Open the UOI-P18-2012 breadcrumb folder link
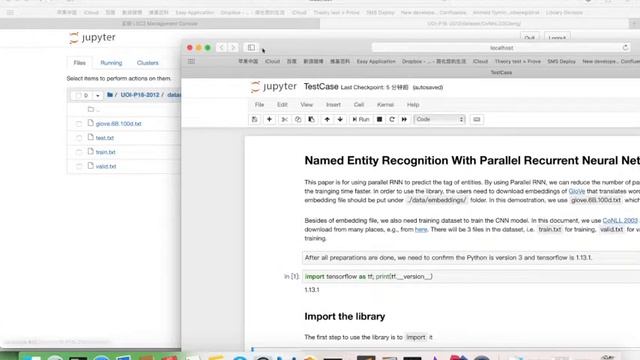The height and width of the screenshot is (360, 640). tap(140, 95)
